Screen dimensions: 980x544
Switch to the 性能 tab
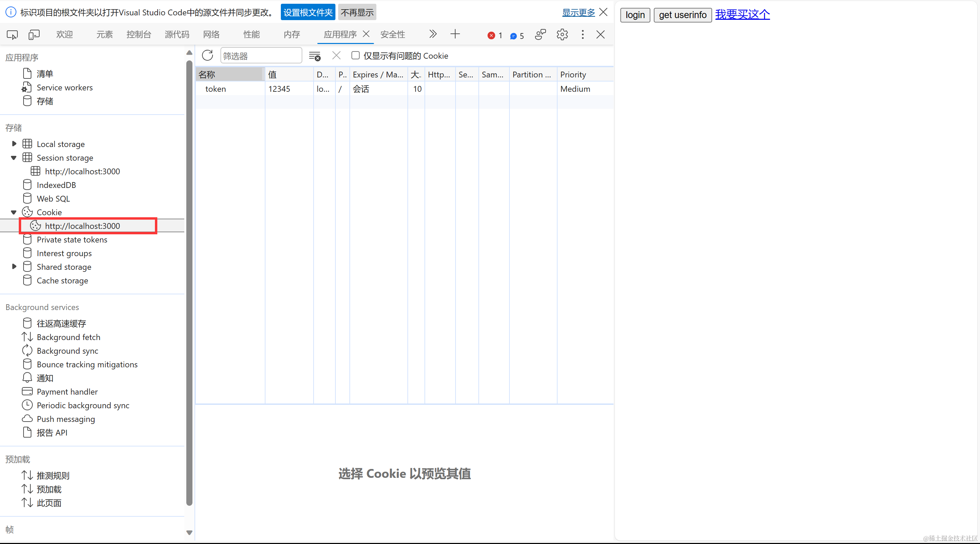coord(251,34)
